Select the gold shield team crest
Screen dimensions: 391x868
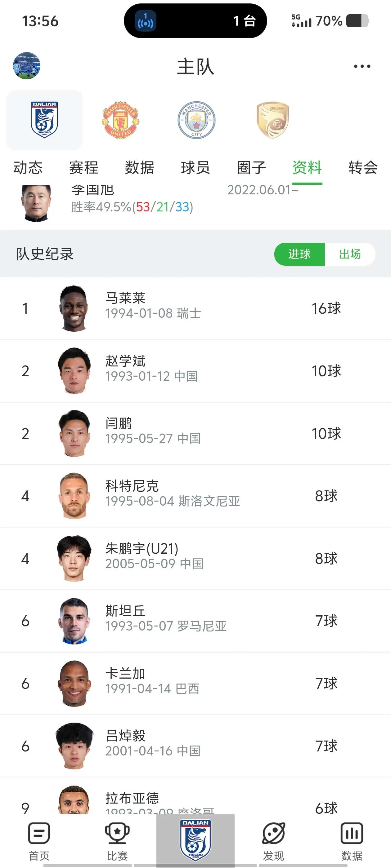point(272,120)
